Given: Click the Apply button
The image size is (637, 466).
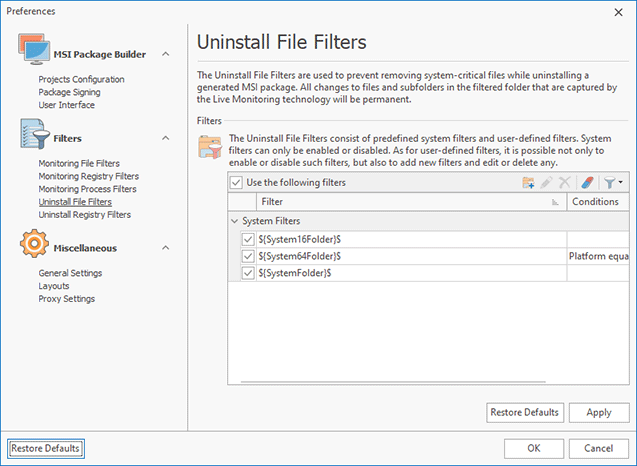Looking at the screenshot, I should tap(599, 413).
